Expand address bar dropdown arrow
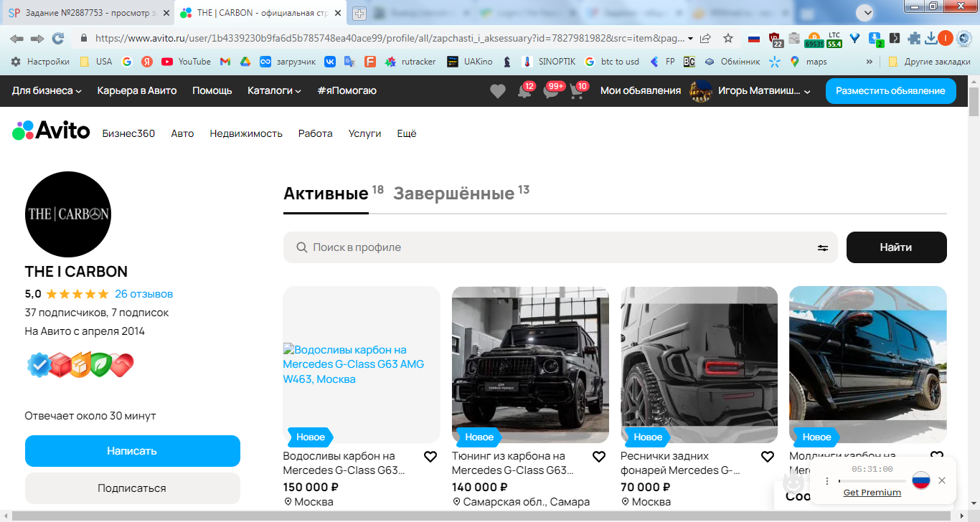 pos(690,38)
